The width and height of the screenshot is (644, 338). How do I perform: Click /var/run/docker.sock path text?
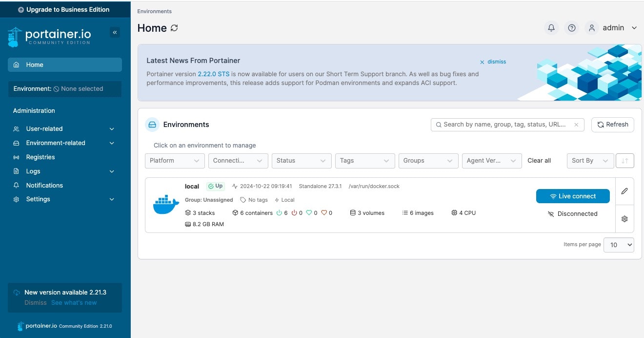(x=374, y=186)
